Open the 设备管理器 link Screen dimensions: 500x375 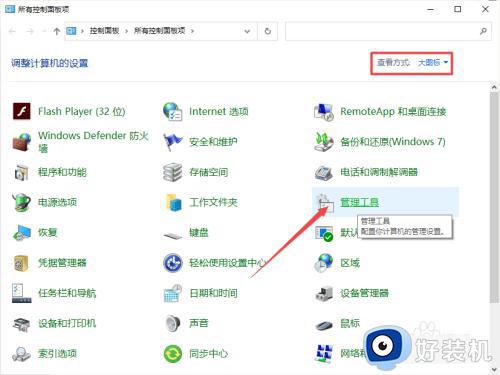pyautogui.click(x=364, y=293)
